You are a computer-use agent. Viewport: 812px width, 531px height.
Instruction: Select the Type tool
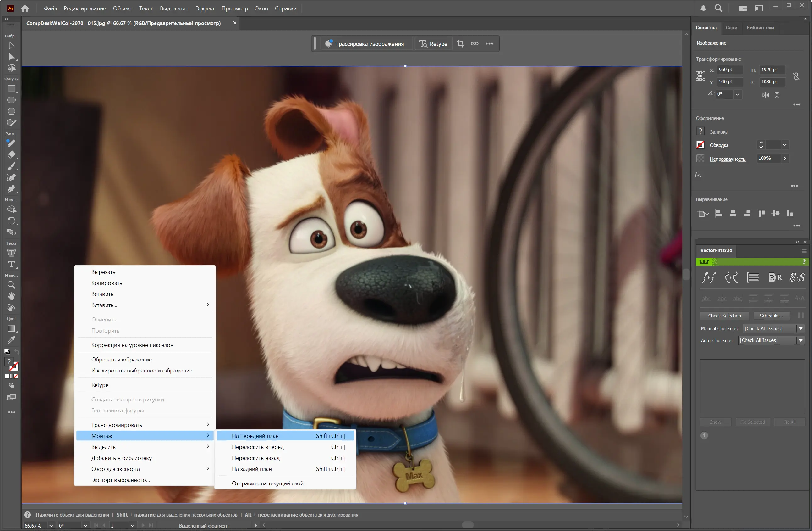(11, 264)
